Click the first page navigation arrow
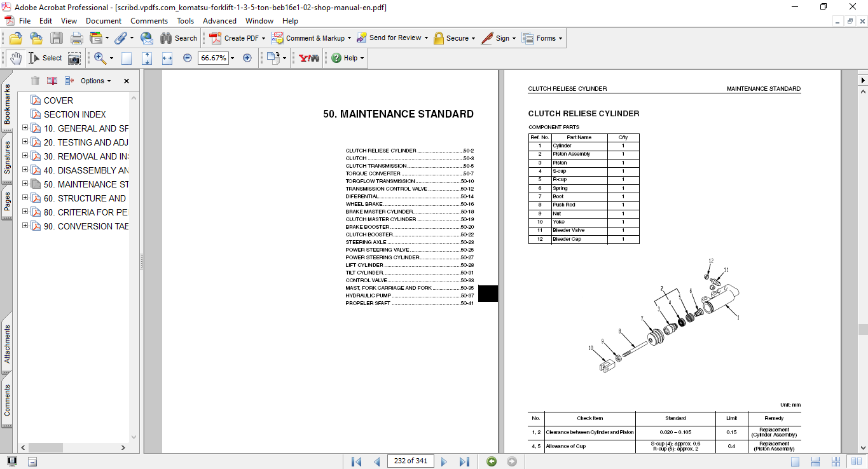Viewport: 868px width, 469px height. click(x=356, y=461)
